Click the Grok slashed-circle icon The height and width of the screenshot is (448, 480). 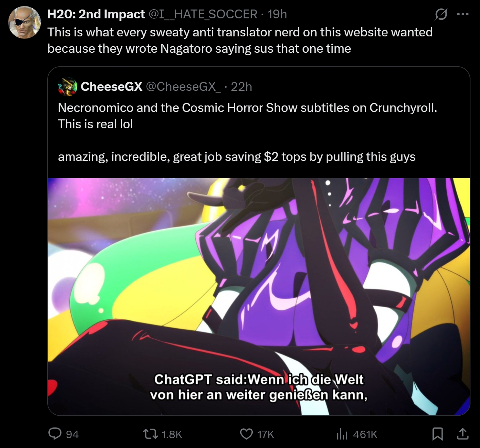coord(441,14)
